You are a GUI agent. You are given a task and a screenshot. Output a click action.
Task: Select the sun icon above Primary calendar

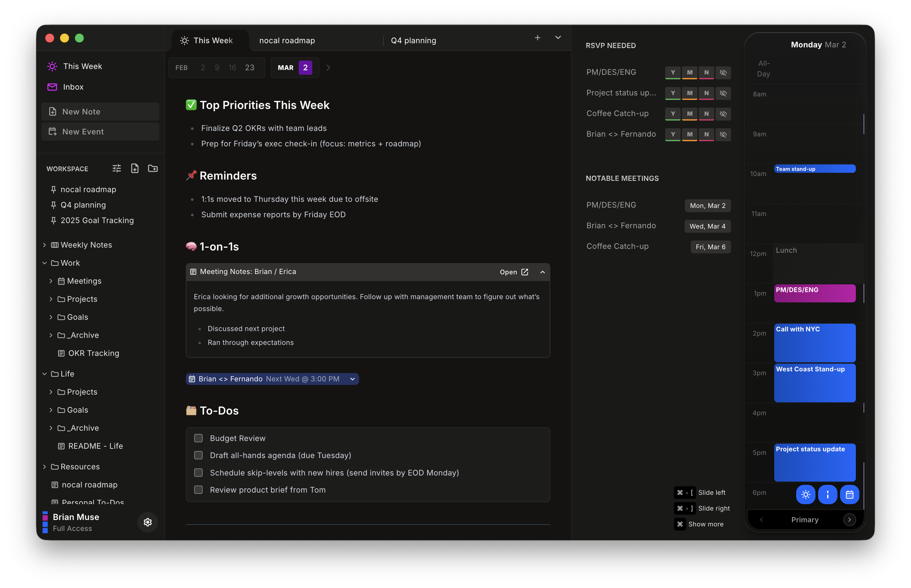tap(806, 495)
